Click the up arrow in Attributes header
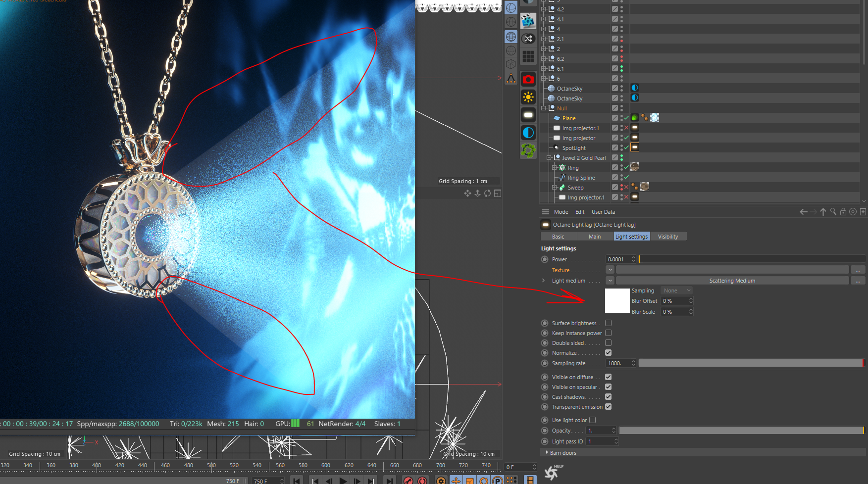Image resolution: width=868 pixels, height=484 pixels. [823, 212]
